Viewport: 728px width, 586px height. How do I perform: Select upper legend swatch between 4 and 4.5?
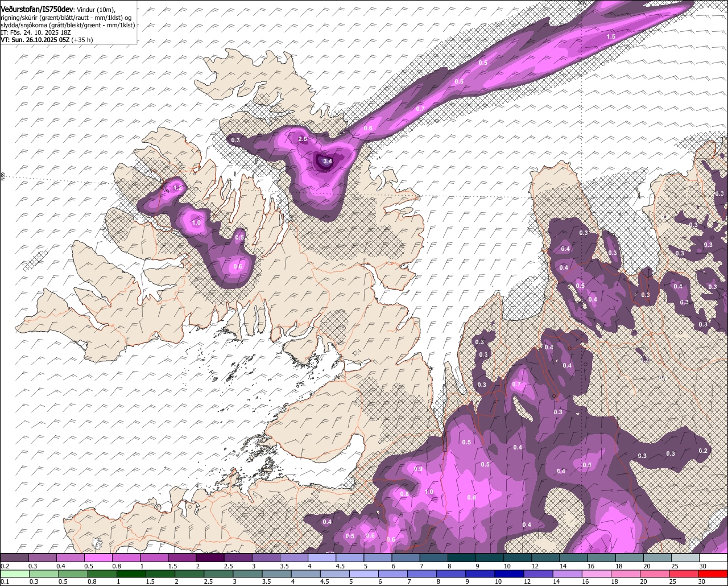click(322, 558)
